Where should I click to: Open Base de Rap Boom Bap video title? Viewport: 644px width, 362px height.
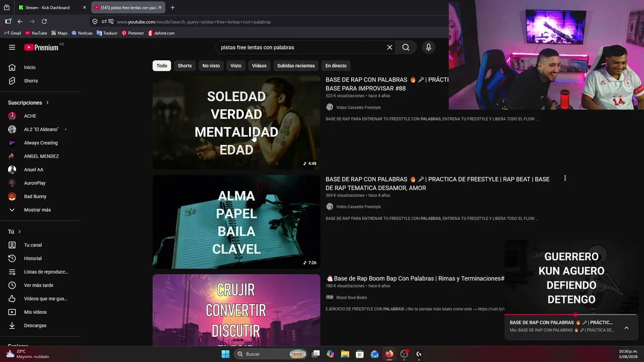click(415, 279)
